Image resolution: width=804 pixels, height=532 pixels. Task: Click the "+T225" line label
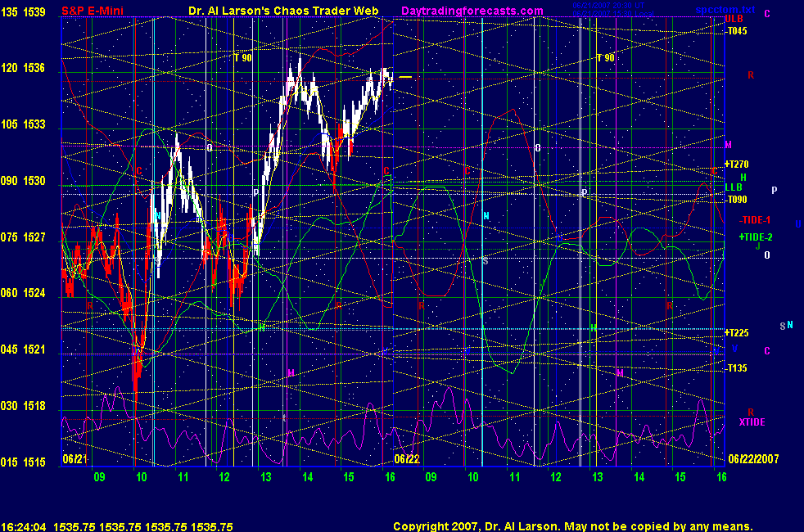736,333
